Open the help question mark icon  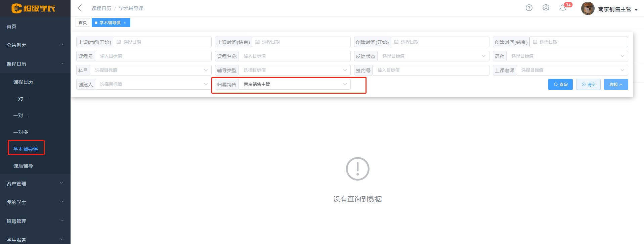coord(529,8)
